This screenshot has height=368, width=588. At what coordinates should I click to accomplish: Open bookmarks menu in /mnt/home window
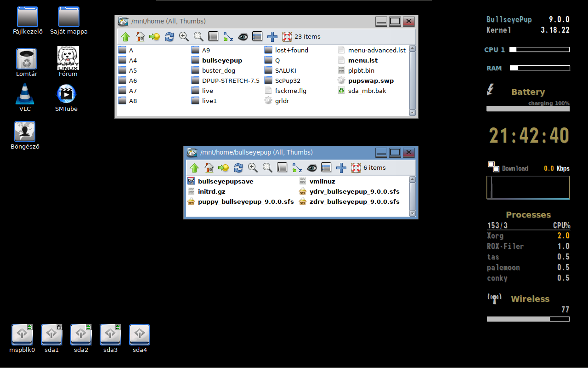154,37
